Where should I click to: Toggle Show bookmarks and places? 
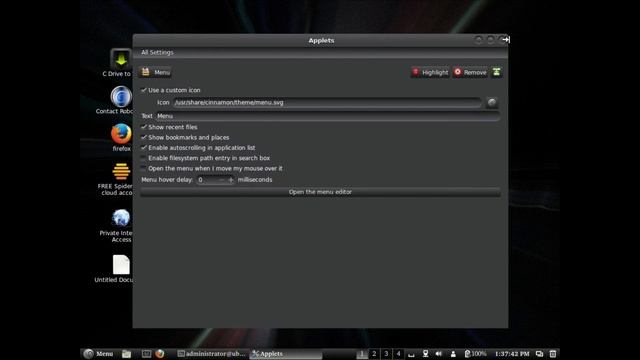click(x=143, y=138)
